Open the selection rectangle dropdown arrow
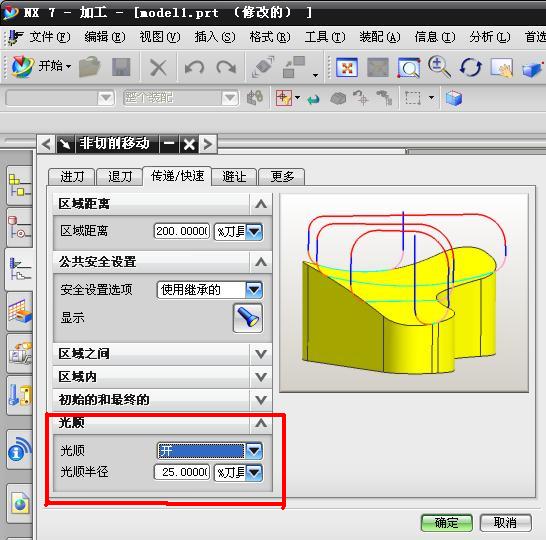This screenshot has height=540, width=546. 431,97
